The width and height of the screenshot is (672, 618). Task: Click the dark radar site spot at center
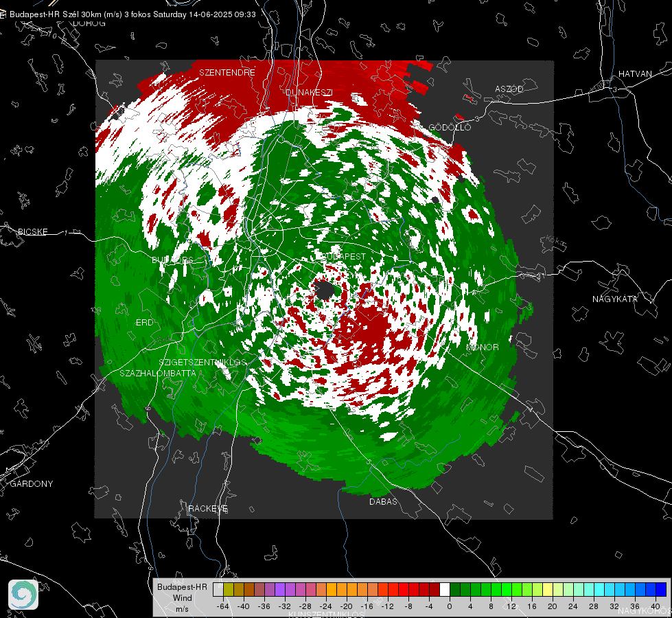(x=325, y=290)
